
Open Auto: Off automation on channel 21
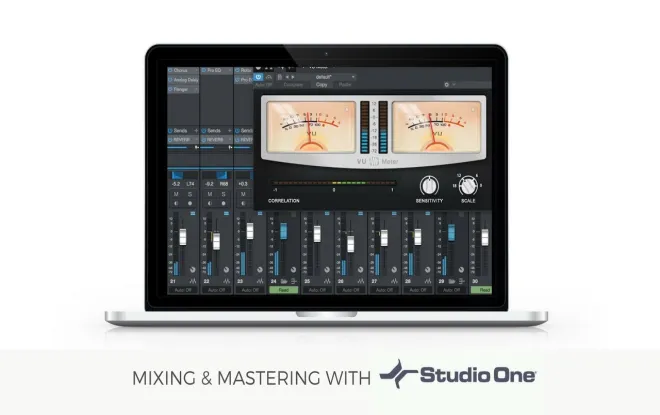point(183,290)
